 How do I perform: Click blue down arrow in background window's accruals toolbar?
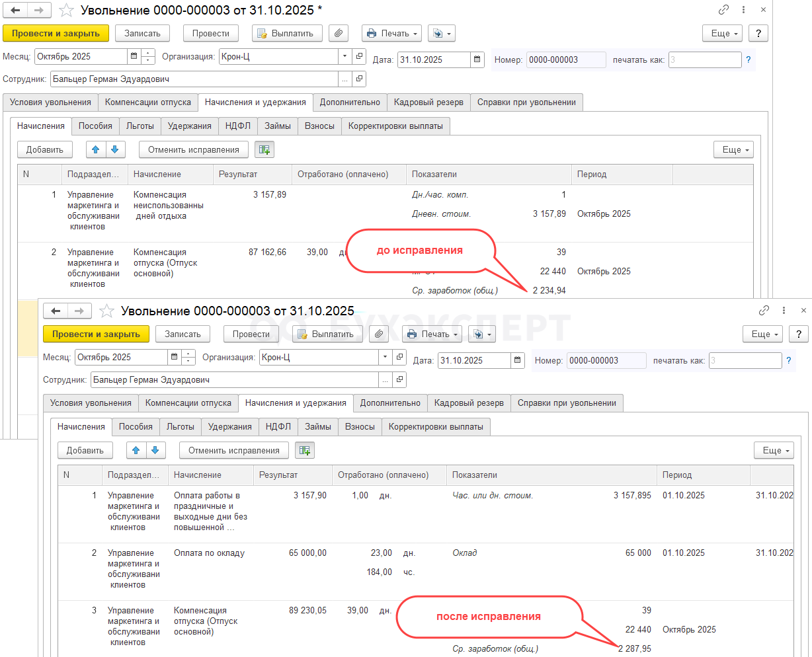coord(114,149)
